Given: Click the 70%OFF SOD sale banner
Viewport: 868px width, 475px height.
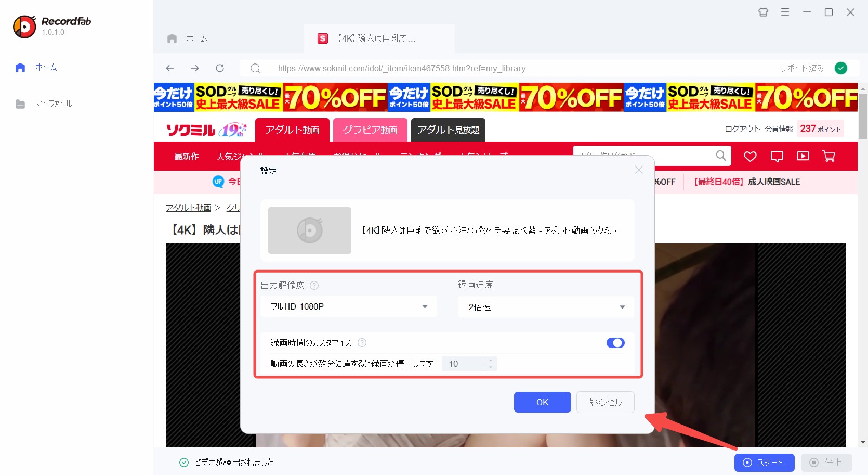Looking at the screenshot, I should (505, 97).
